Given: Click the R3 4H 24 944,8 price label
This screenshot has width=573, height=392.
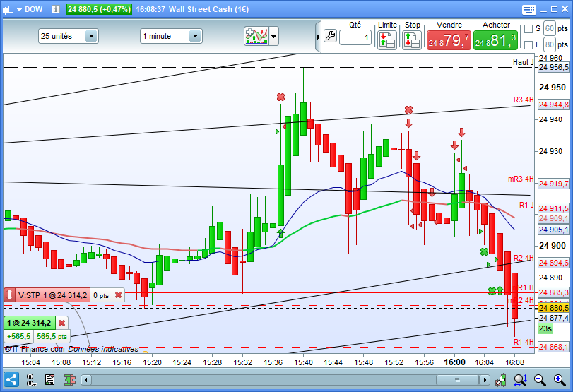Looking at the screenshot, I should pos(554,105).
